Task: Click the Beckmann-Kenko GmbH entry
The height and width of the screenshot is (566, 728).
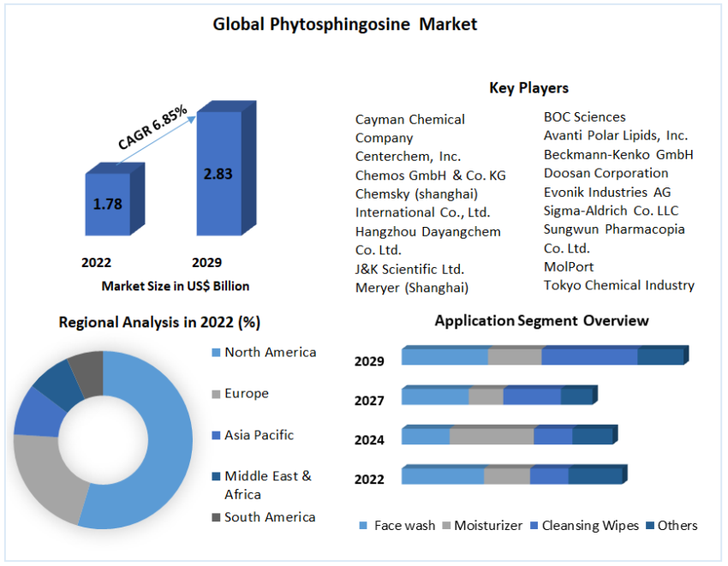Action: [x=618, y=155]
